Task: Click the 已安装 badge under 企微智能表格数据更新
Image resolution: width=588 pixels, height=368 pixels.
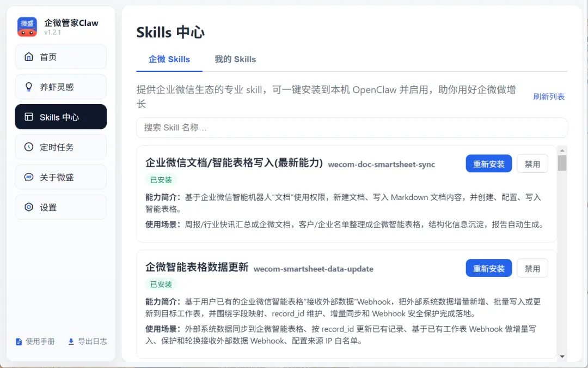Action: (x=161, y=284)
